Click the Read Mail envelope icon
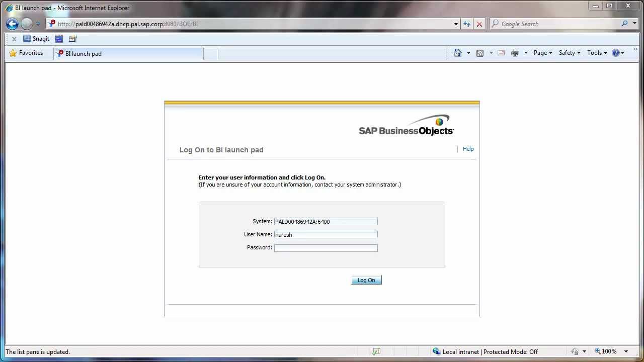Image resolution: width=644 pixels, height=362 pixels. click(501, 53)
